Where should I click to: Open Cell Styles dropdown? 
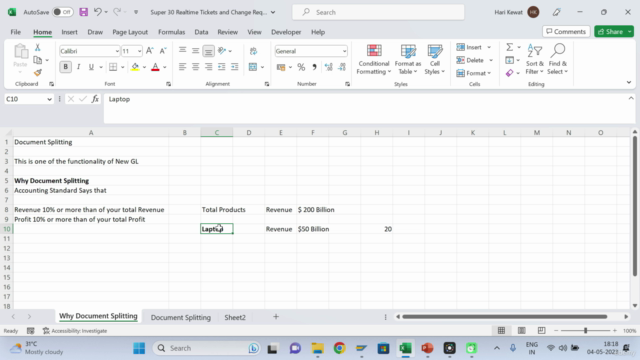point(435,60)
